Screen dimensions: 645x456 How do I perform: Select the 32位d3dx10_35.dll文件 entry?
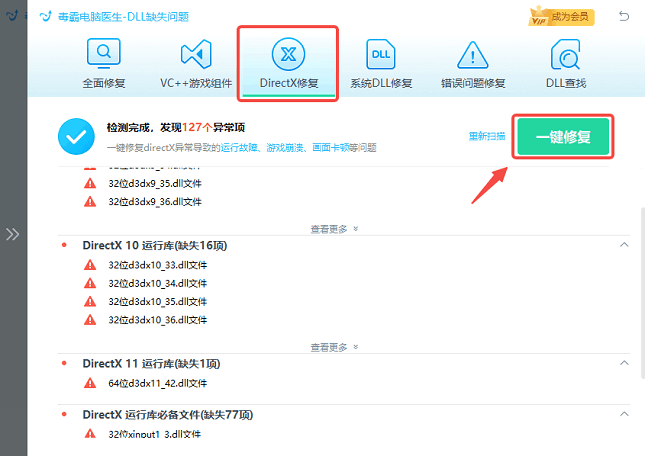click(158, 302)
